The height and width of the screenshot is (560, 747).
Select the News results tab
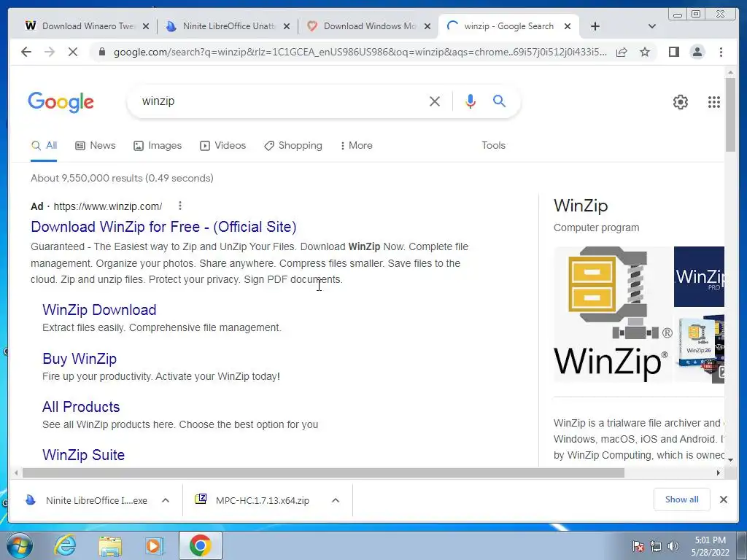point(96,145)
